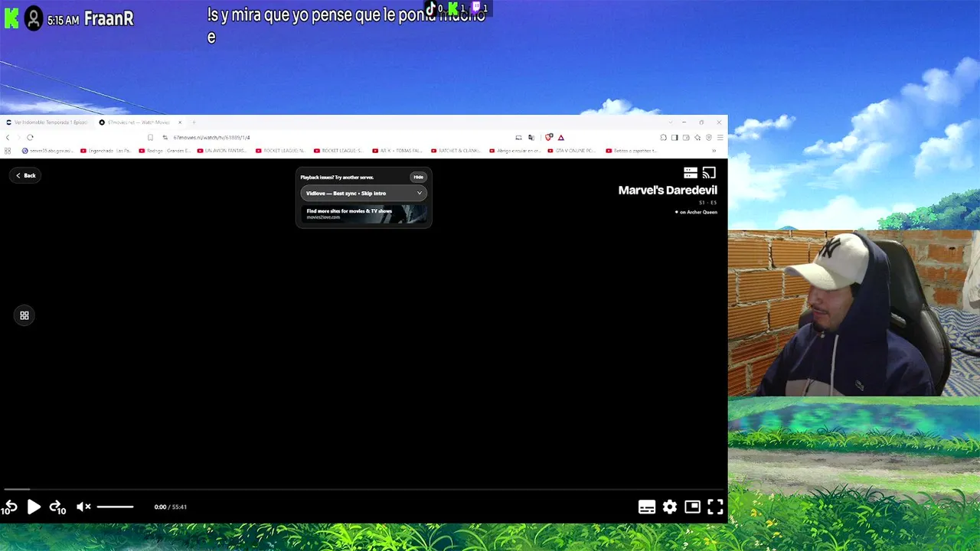980x551 pixels.
Task: Open the apps grid in bookmarks bar
Action: 8,151
